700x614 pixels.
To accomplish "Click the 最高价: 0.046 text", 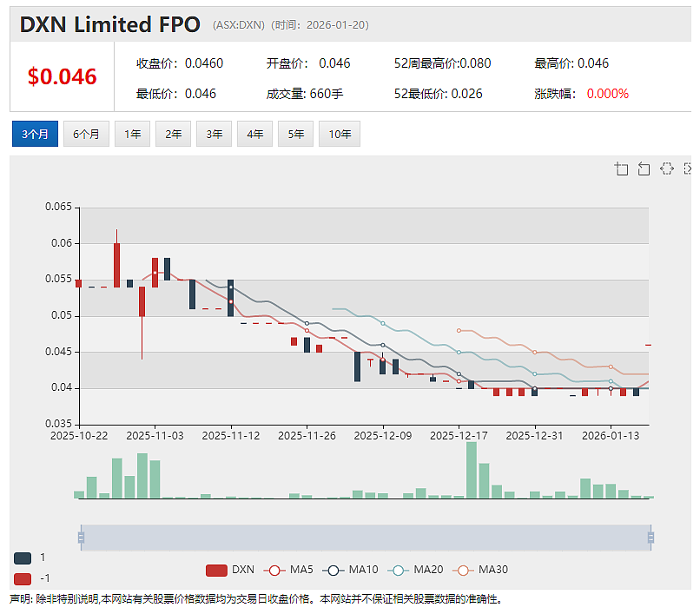I will pyautogui.click(x=571, y=63).
